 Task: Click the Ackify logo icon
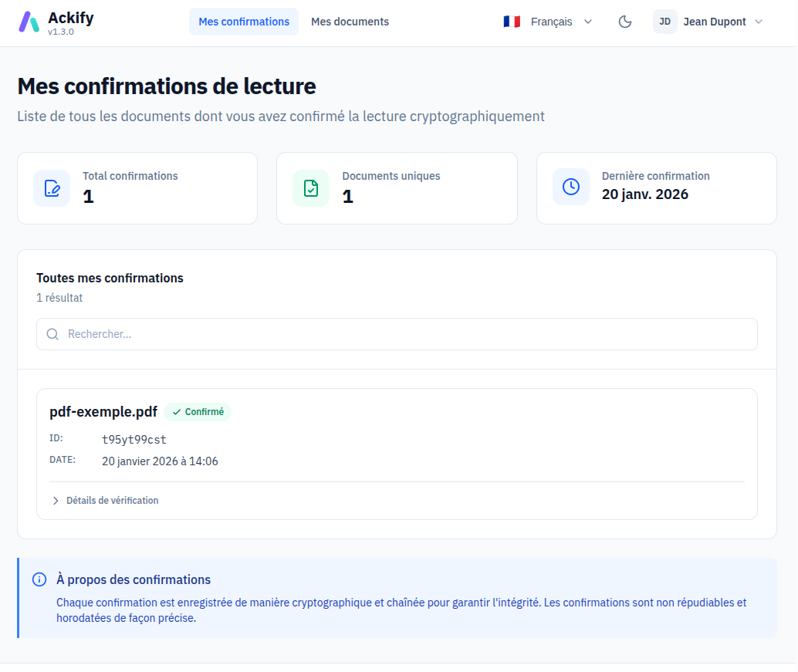point(29,22)
